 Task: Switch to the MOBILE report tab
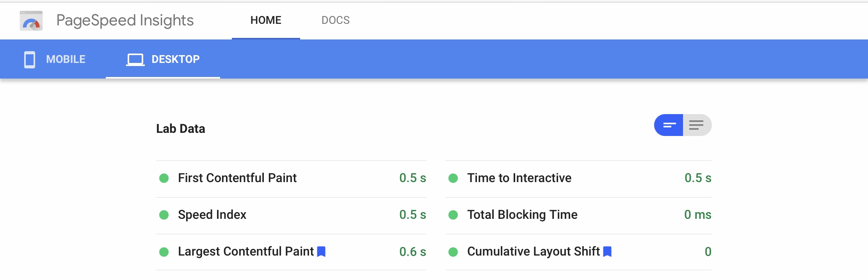[x=55, y=59]
